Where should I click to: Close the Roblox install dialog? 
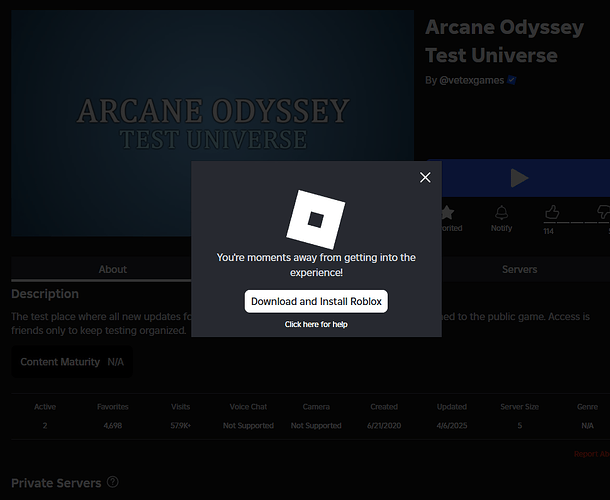[x=425, y=177]
